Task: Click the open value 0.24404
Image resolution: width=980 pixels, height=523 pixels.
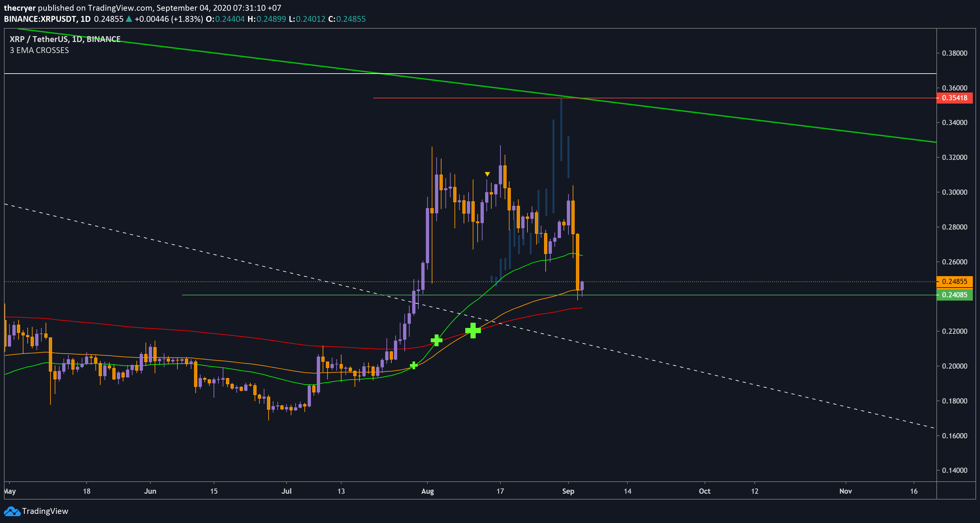Action: pyautogui.click(x=230, y=19)
